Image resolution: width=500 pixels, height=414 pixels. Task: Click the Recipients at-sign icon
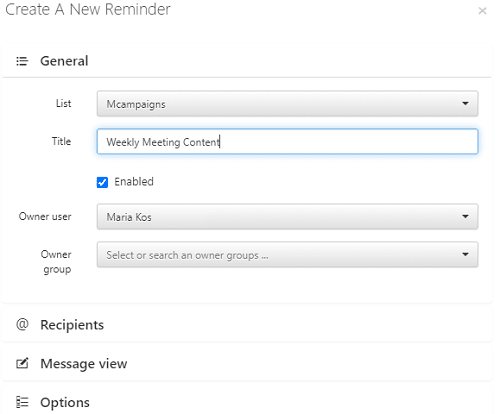pos(22,324)
